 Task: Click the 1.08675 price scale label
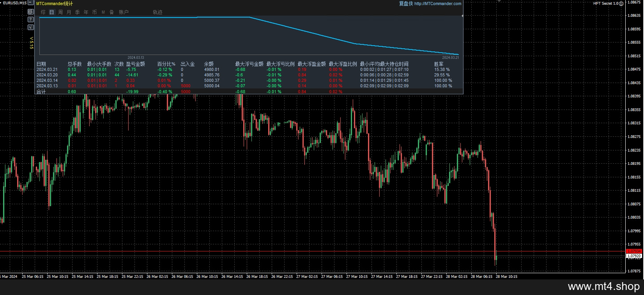pos(634,2)
